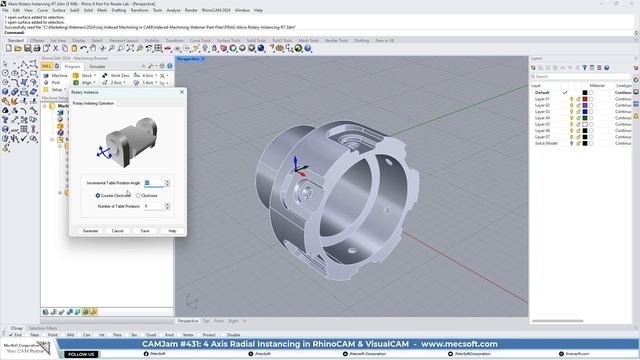This screenshot has width=640, height=360.
Task: Click the Zoom Extents icon
Action: coord(130,48)
